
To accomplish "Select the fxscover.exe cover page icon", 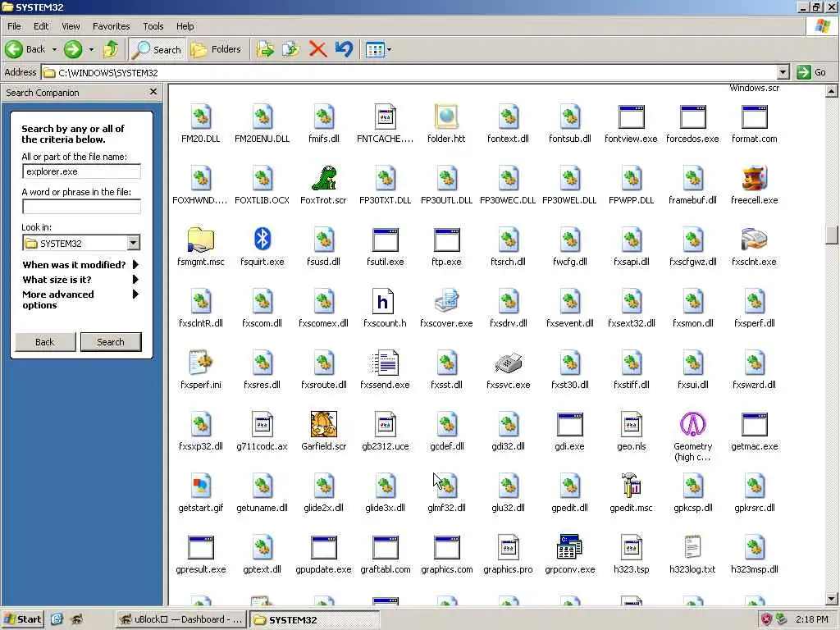I will coord(446,301).
